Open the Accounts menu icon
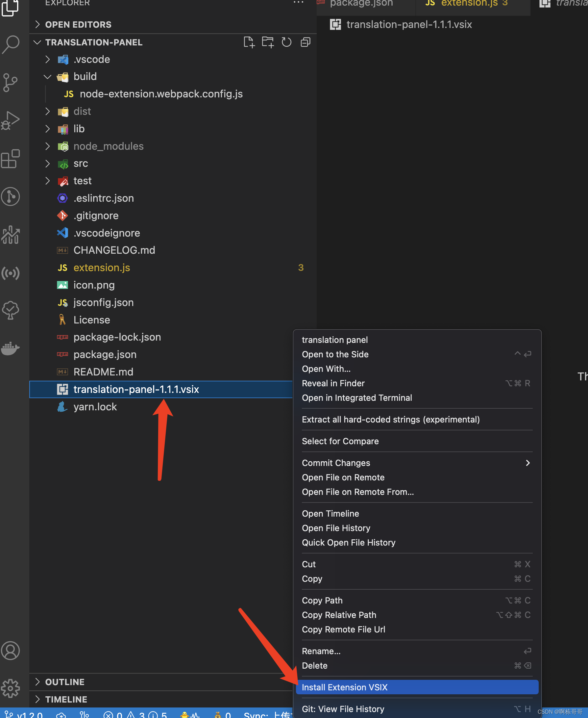Viewport: 588px width, 718px height. [11, 650]
